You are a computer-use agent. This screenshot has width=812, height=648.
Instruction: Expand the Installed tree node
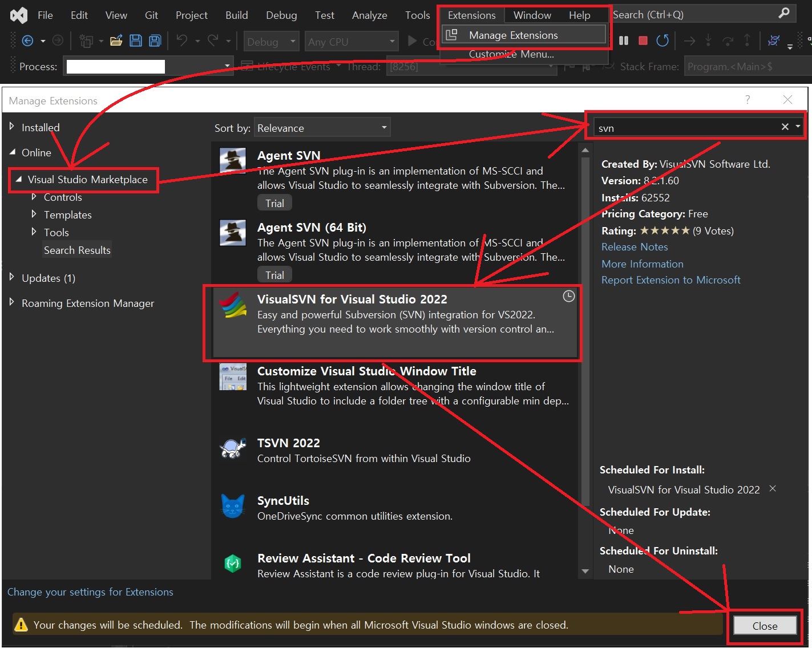click(x=11, y=127)
